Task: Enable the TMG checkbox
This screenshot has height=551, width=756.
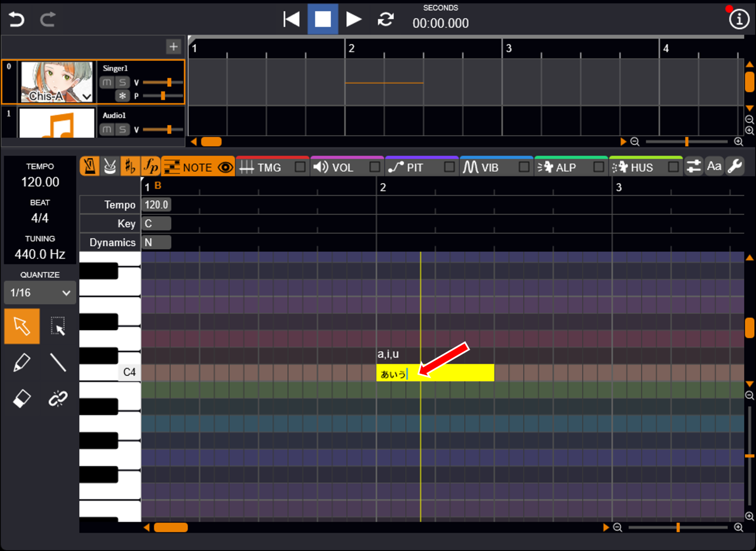Action: [300, 168]
